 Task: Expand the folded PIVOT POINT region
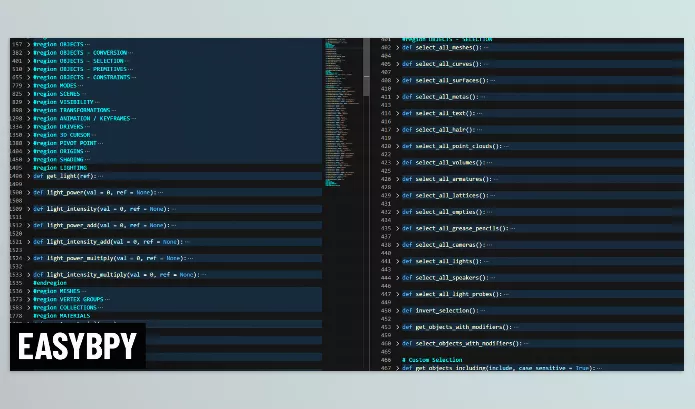pyautogui.click(x=29, y=143)
